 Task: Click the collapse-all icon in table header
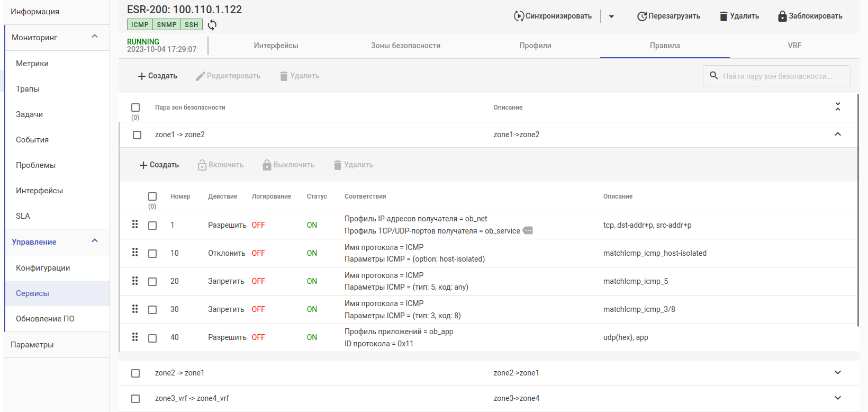coord(837,107)
